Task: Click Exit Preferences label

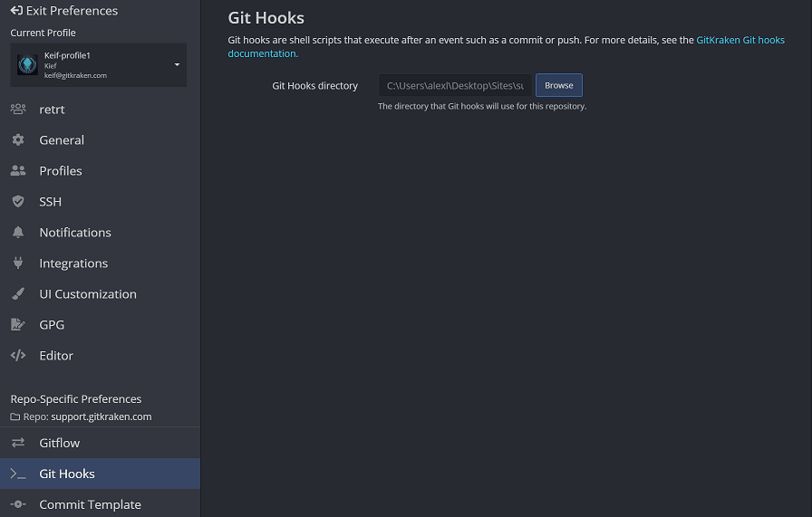Action: [x=72, y=11]
